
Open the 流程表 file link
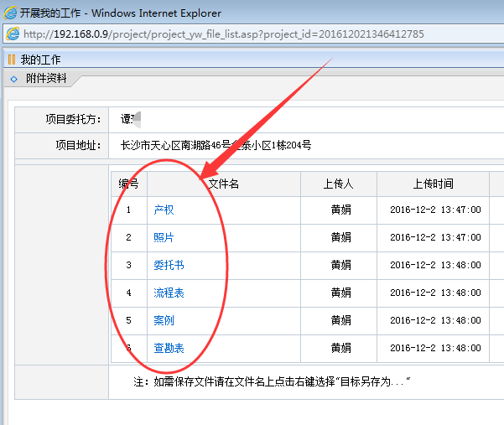(169, 293)
